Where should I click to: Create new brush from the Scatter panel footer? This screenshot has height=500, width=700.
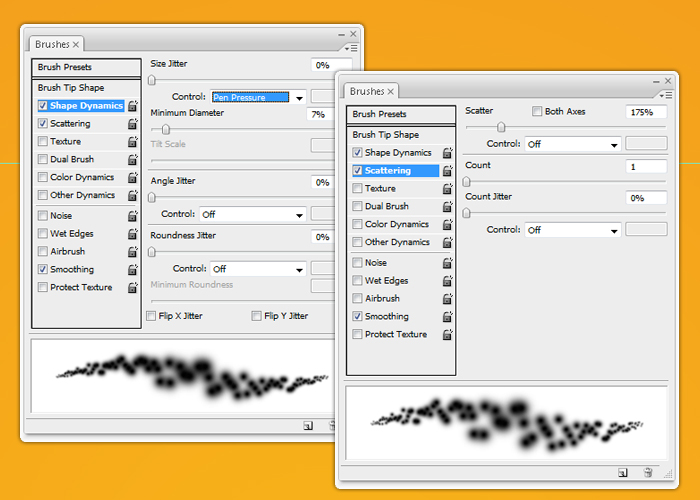click(x=621, y=472)
